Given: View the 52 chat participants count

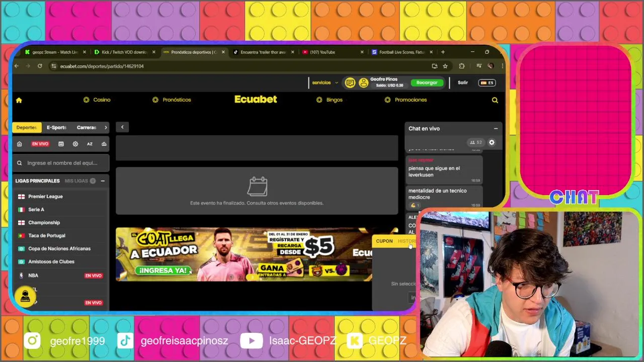Looking at the screenshot, I should 475,142.
